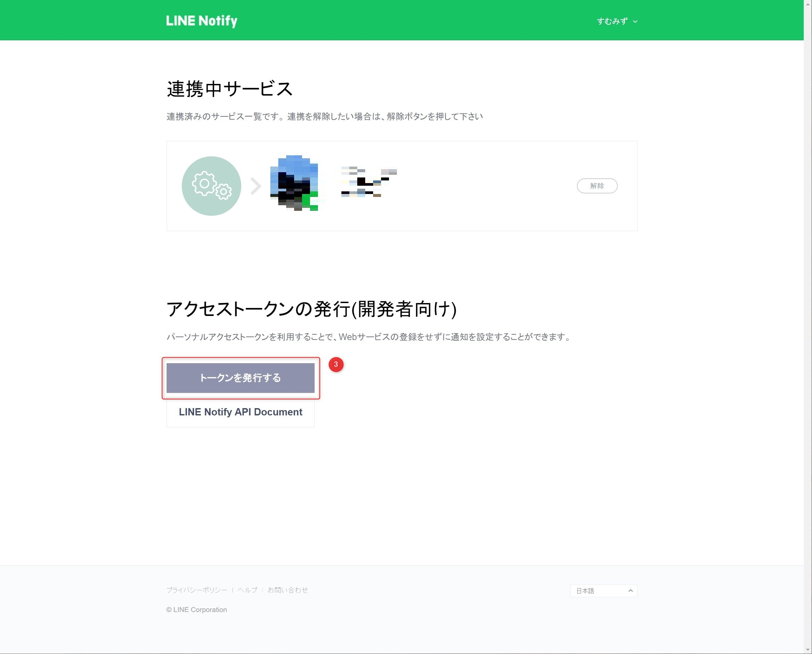Click the アクセストークンの発行 heading
Screen dimensions: 812x654
click(311, 309)
